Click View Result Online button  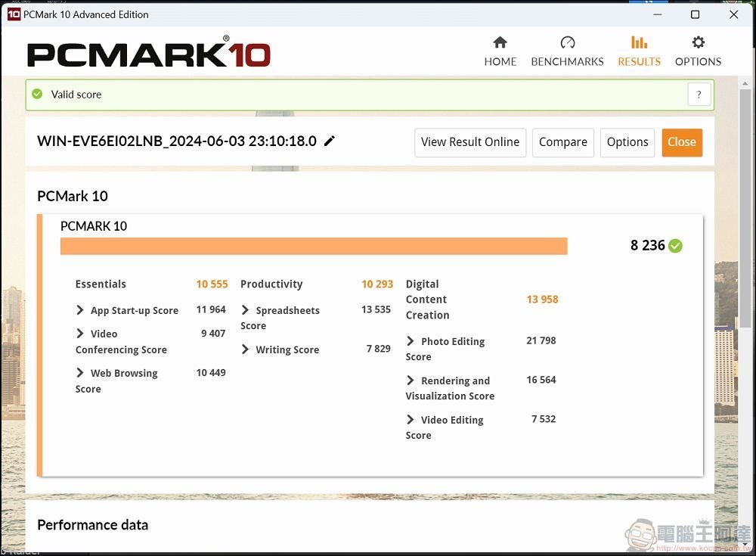[470, 142]
